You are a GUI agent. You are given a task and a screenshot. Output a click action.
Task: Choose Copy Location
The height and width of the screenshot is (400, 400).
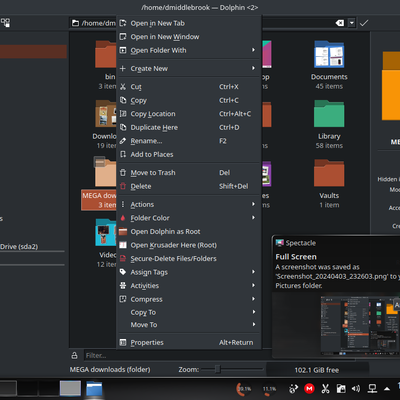(x=189, y=114)
